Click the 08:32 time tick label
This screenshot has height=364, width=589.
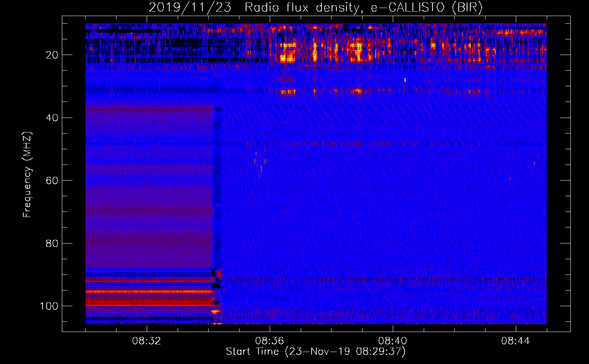pos(147,341)
